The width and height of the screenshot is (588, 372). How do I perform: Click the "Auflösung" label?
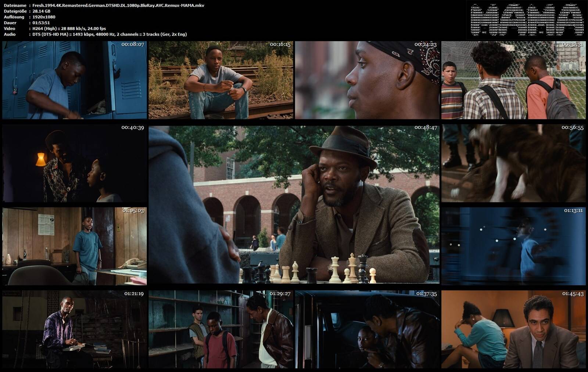[14, 17]
